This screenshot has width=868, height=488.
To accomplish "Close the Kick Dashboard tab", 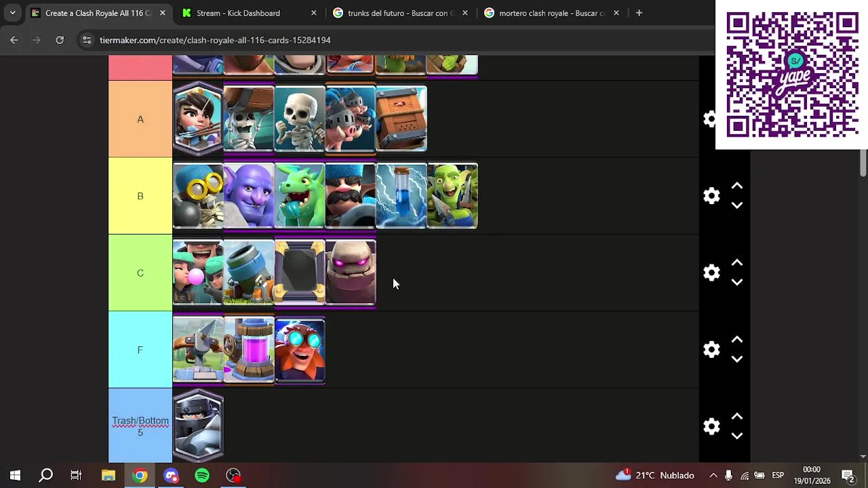I will 313,13.
